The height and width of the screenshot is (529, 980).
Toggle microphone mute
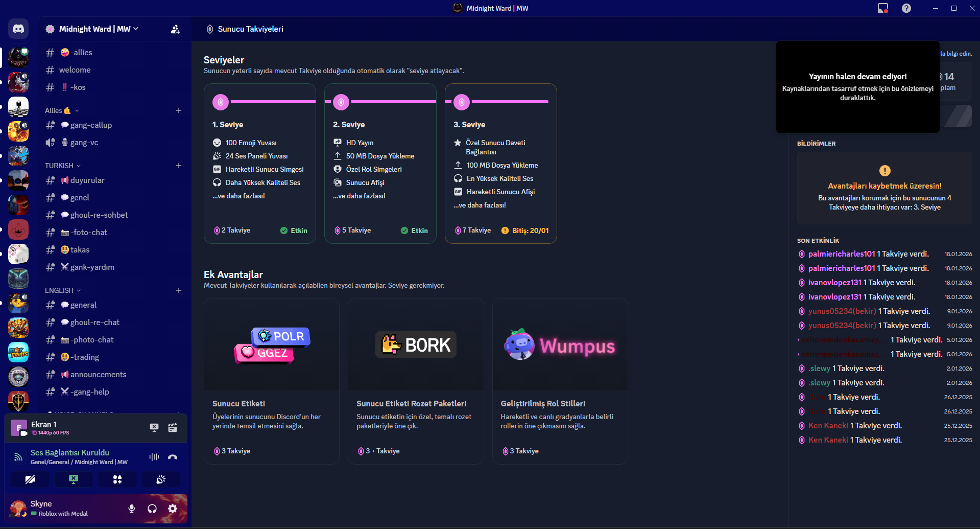coord(132,509)
